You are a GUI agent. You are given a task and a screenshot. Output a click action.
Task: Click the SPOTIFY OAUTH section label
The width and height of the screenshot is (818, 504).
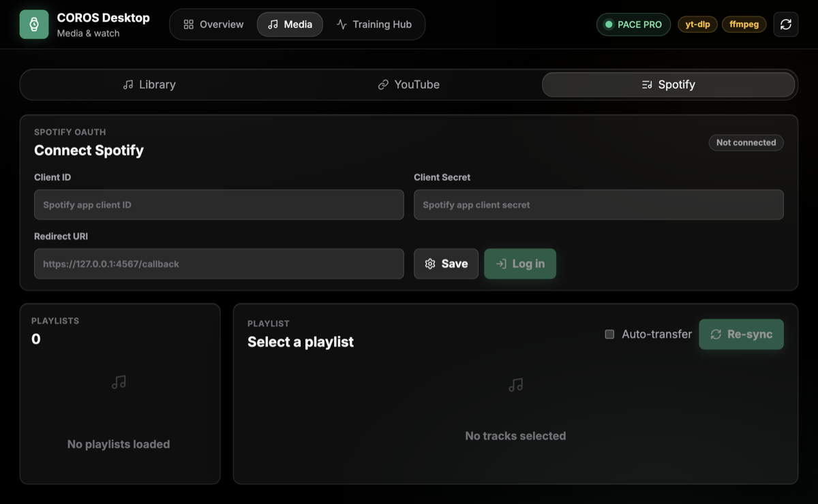pyautogui.click(x=70, y=132)
